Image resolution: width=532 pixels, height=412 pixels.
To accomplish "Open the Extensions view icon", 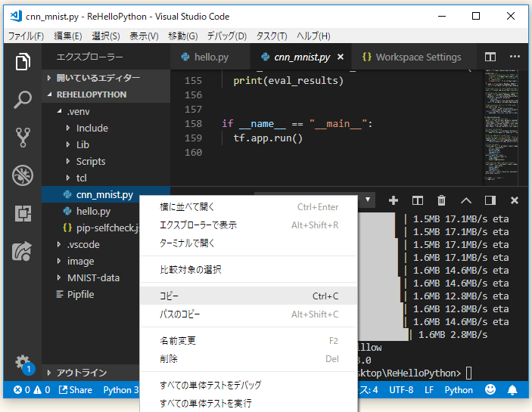I will (x=23, y=213).
